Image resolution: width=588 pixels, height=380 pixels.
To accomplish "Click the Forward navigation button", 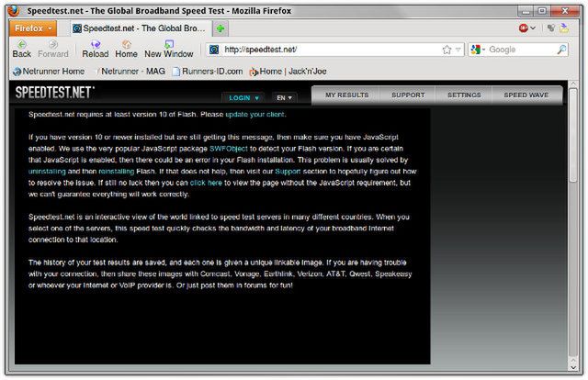I will coord(53,49).
